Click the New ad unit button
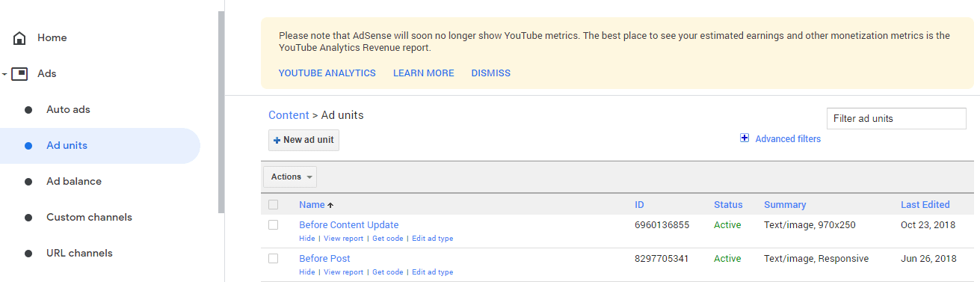The width and height of the screenshot is (980, 282). (303, 140)
